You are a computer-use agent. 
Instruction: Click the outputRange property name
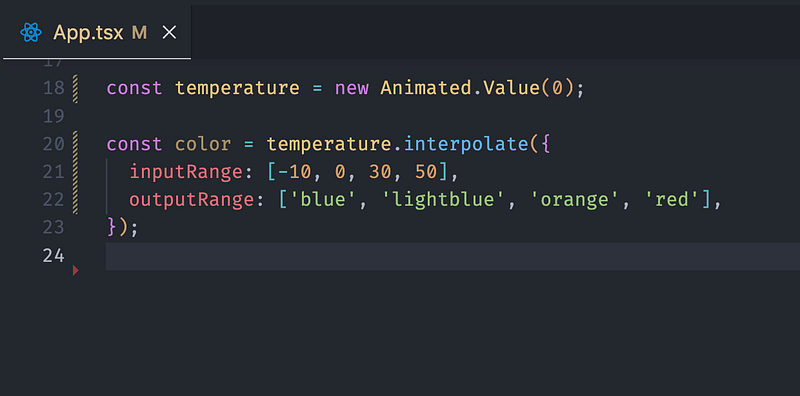click(192, 200)
